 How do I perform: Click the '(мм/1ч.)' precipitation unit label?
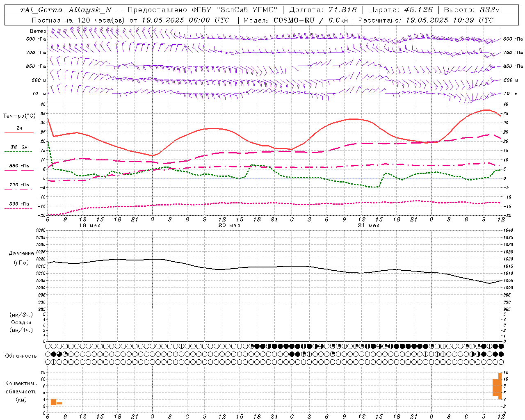pos(21,330)
